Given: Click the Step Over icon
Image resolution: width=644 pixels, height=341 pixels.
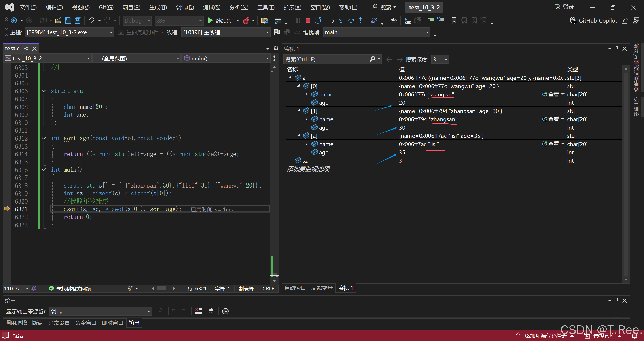Looking at the screenshot, I should (350, 21).
